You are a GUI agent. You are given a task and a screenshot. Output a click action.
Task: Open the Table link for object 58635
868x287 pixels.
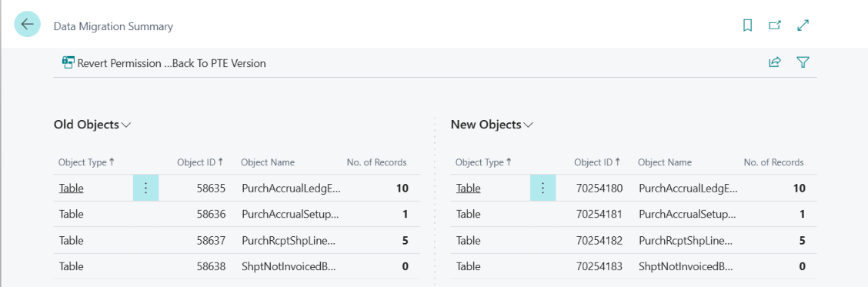(72, 188)
